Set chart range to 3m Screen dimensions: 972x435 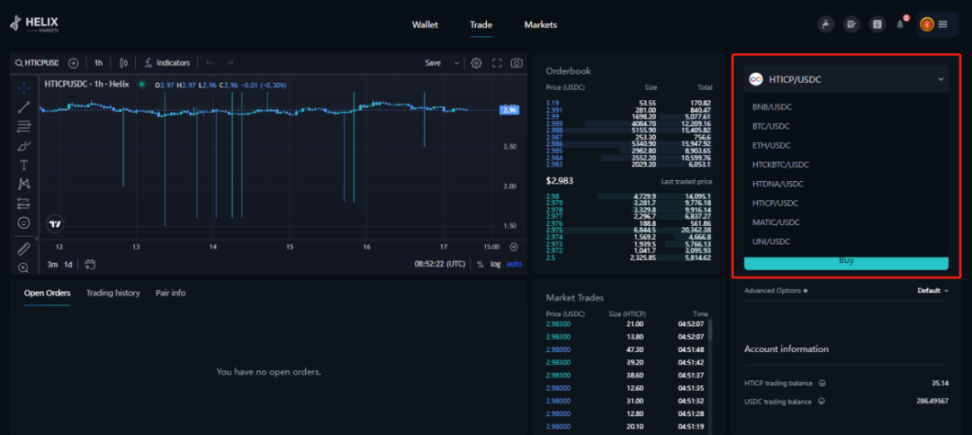coord(53,265)
